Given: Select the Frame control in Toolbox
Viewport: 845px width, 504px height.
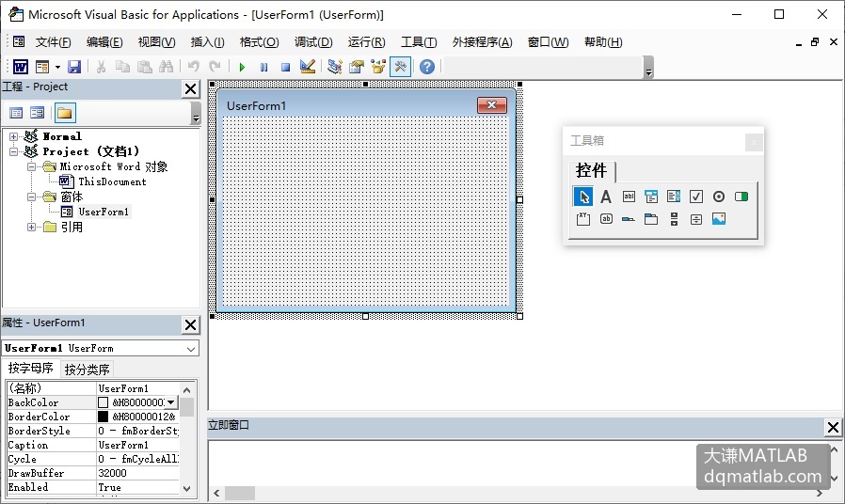Looking at the screenshot, I should tap(583, 218).
